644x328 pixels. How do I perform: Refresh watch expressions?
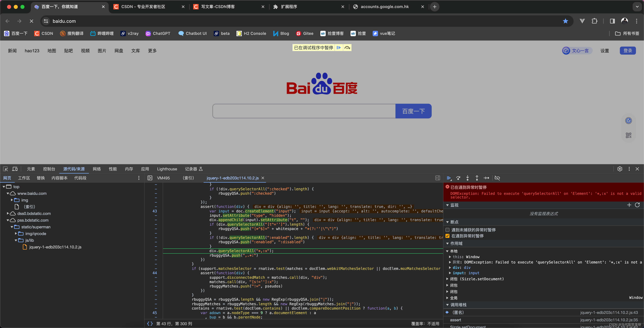click(x=637, y=205)
